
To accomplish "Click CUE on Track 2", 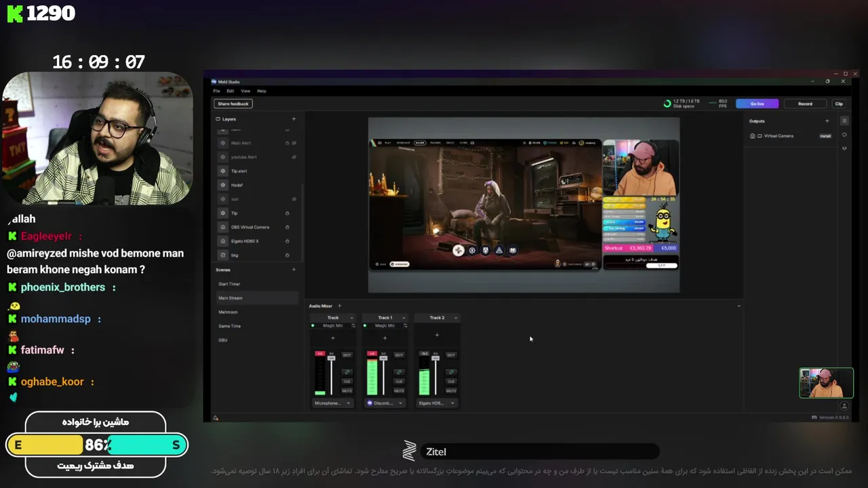I will coord(451,382).
